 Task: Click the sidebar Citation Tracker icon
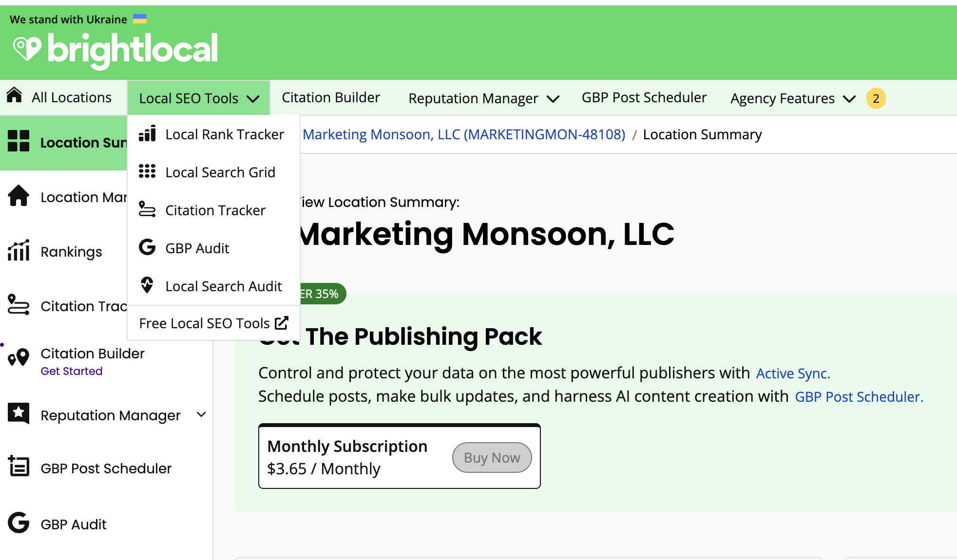point(19,305)
